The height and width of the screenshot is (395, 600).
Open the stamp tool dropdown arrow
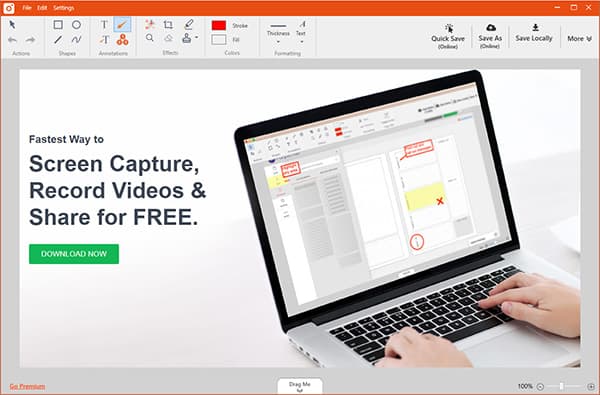[x=197, y=38]
